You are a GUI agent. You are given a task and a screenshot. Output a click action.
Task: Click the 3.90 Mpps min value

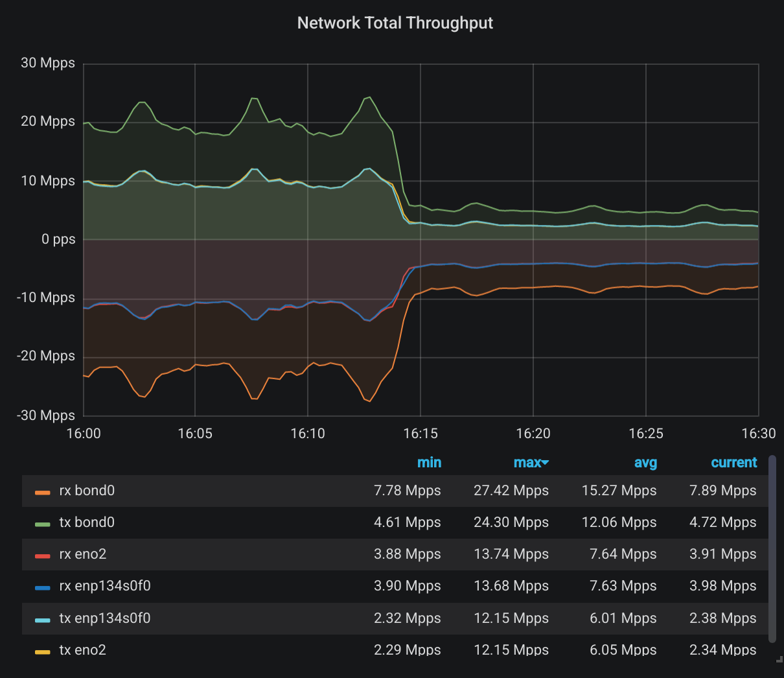point(408,586)
